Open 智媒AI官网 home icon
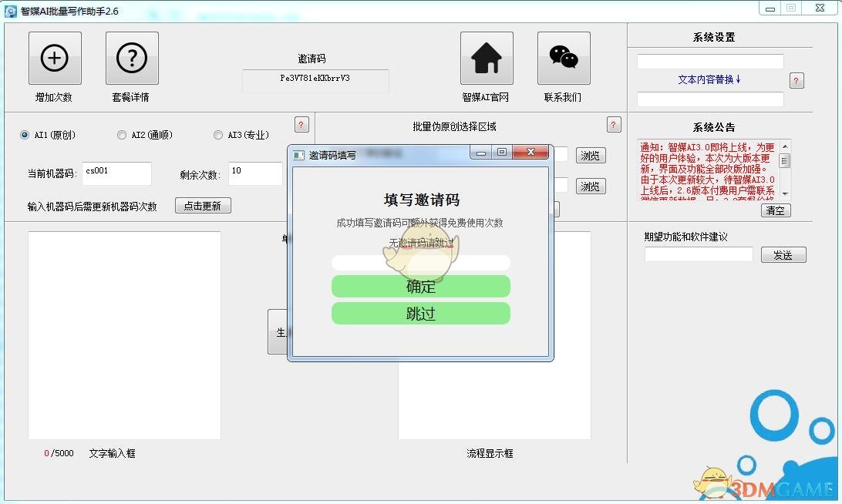Screen dimensions: 842x504 coord(487,58)
